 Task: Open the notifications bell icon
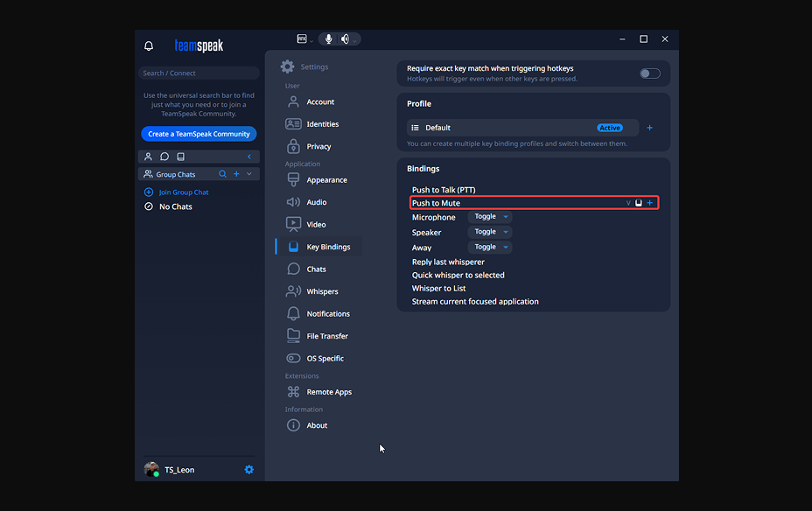(149, 46)
